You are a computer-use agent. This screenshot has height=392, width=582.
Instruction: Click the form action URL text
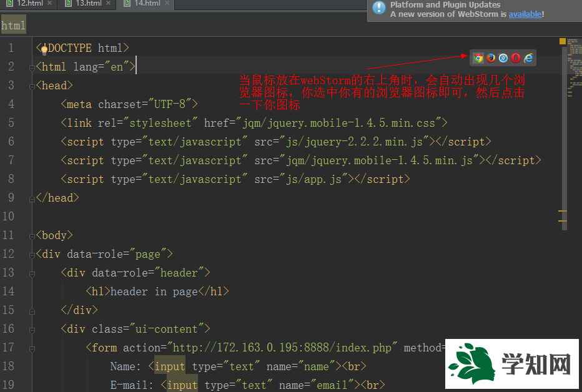pyautogui.click(x=282, y=348)
